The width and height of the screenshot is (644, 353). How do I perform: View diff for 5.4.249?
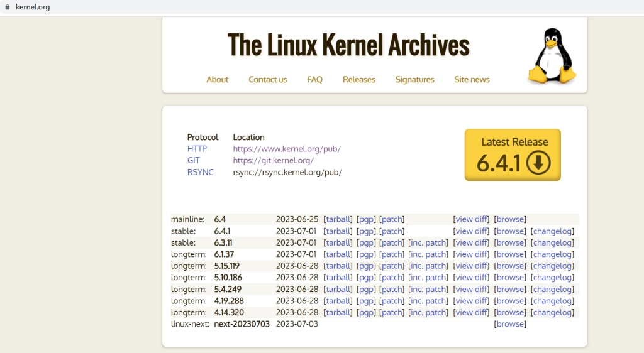(471, 290)
